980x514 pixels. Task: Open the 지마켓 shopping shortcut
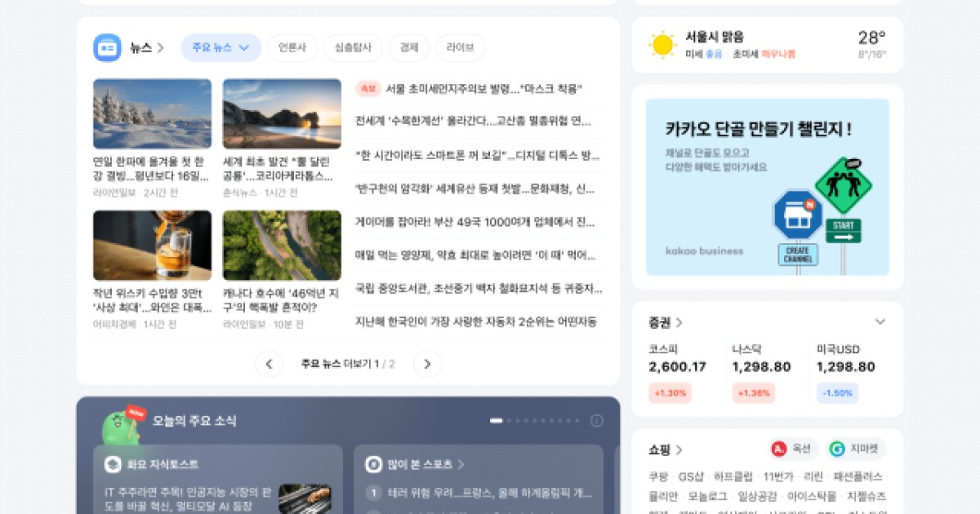click(x=856, y=449)
